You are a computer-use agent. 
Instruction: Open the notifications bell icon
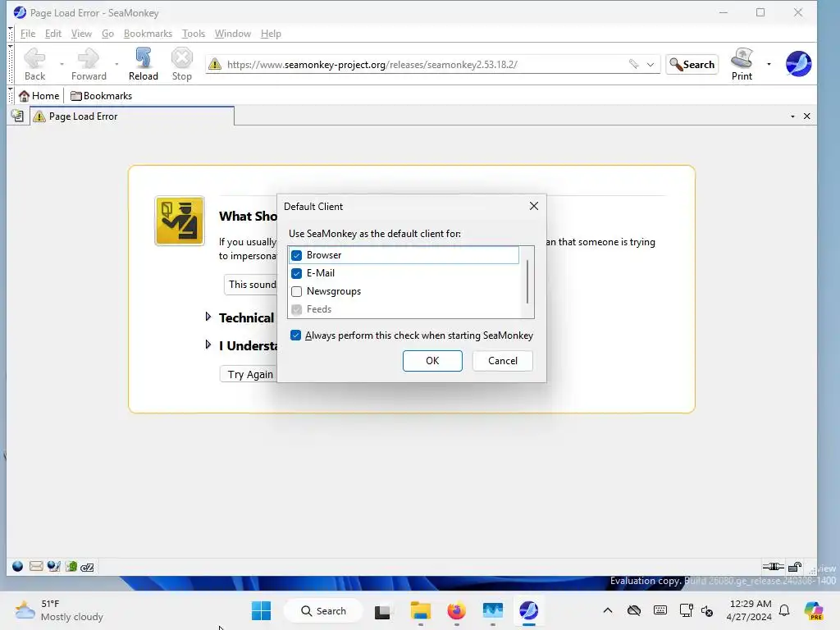(x=784, y=610)
